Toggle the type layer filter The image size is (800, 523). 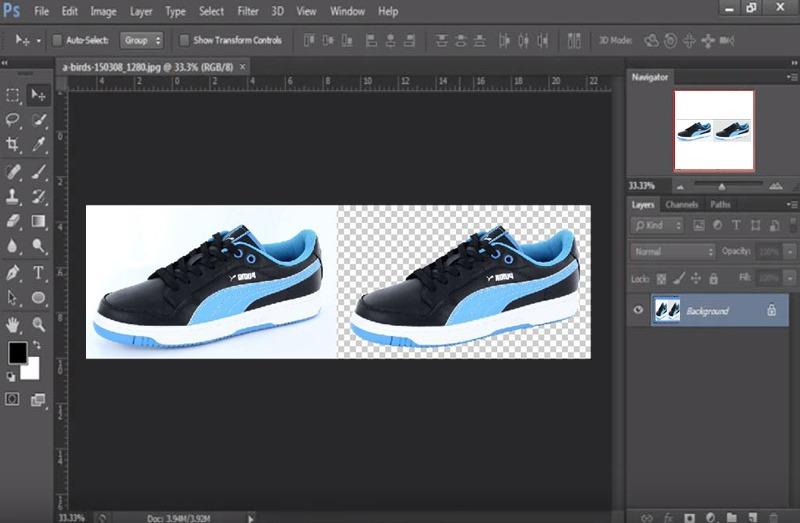pyautogui.click(x=736, y=225)
